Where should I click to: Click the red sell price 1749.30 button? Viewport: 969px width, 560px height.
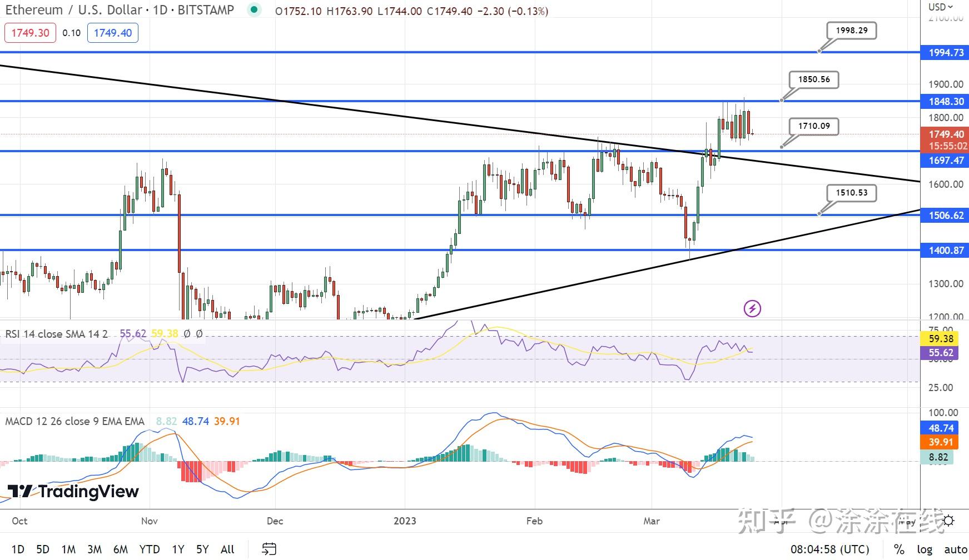[30, 33]
